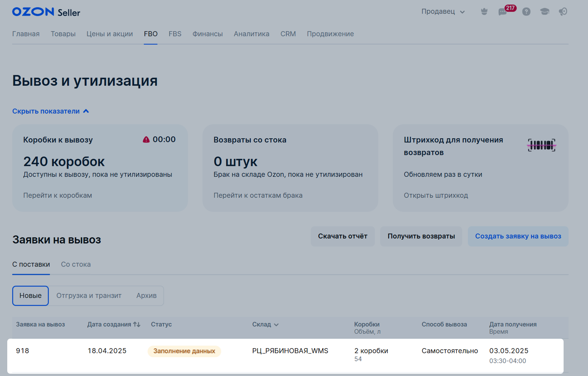The height and width of the screenshot is (376, 588).
Task: Follow Перейти к остаткам брака link
Action: tap(258, 195)
